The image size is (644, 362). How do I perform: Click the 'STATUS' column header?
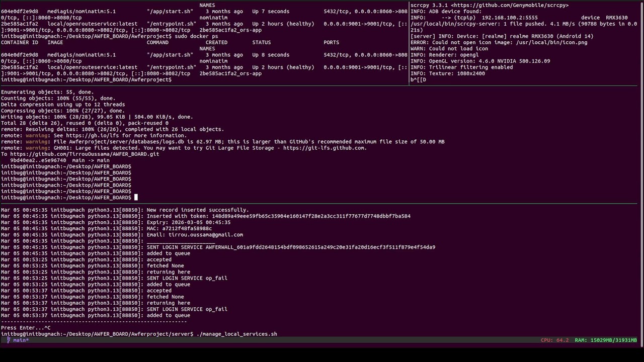262,42
